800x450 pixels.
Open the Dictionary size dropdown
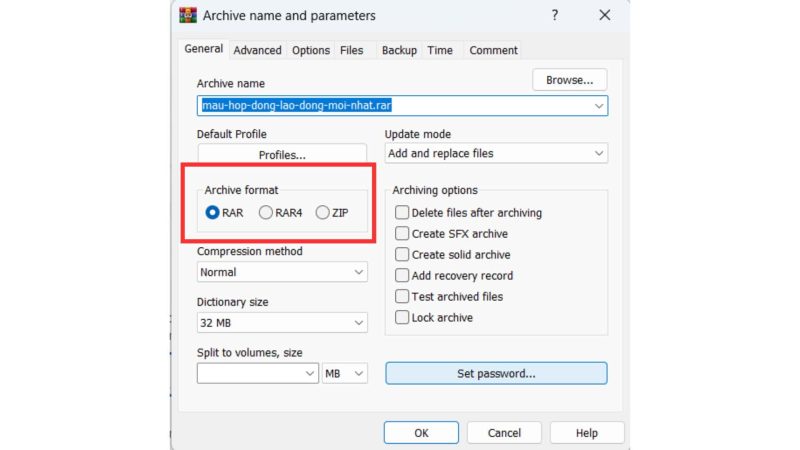(x=282, y=322)
